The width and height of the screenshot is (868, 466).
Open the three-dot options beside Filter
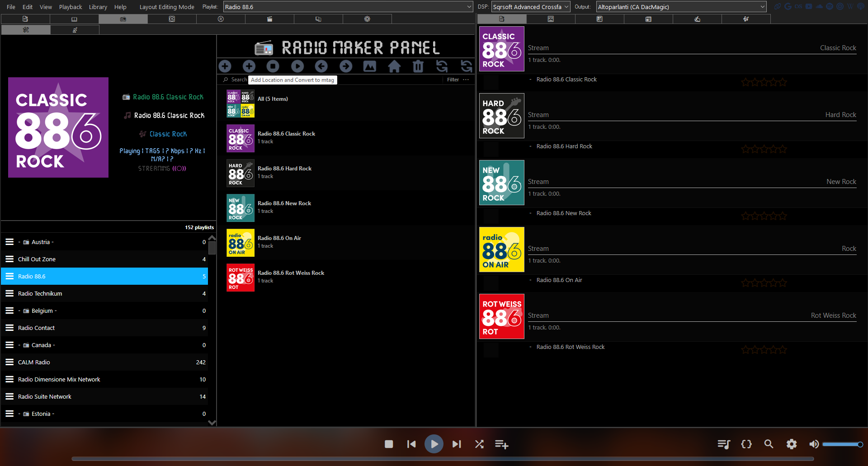pos(466,80)
